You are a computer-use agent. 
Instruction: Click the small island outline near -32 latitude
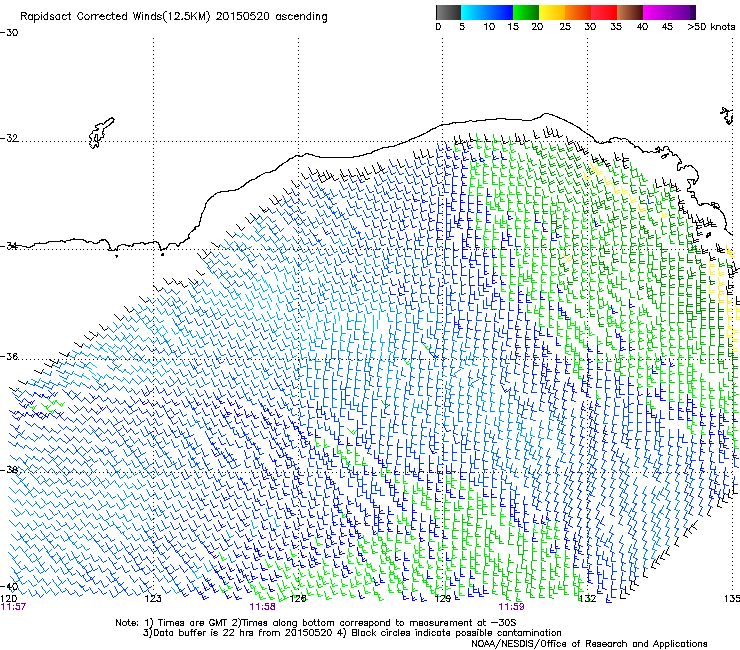click(101, 132)
